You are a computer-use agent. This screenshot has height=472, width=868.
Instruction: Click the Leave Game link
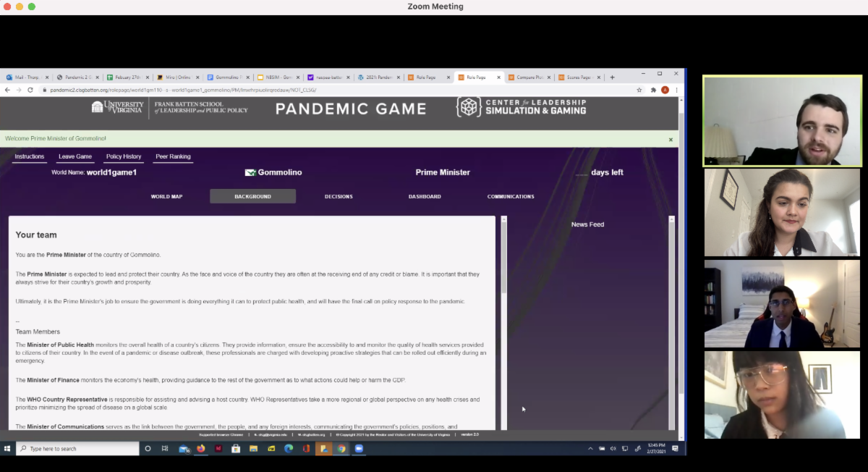point(75,156)
